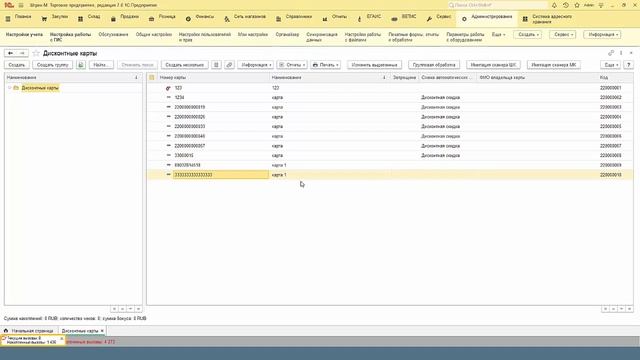This screenshot has width=640, height=360.
Task: Expand the Печать dropdown
Action: pyautogui.click(x=325, y=65)
